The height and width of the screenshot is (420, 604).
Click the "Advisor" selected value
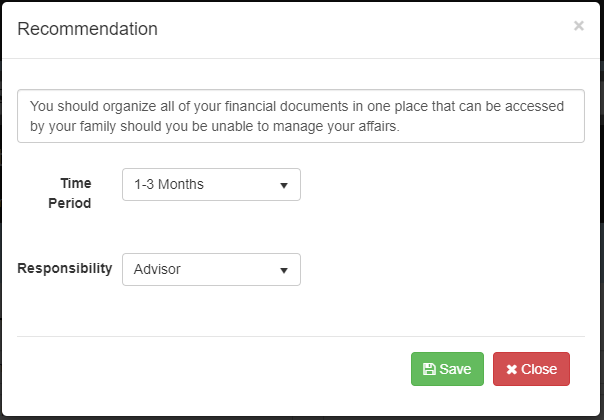157,269
